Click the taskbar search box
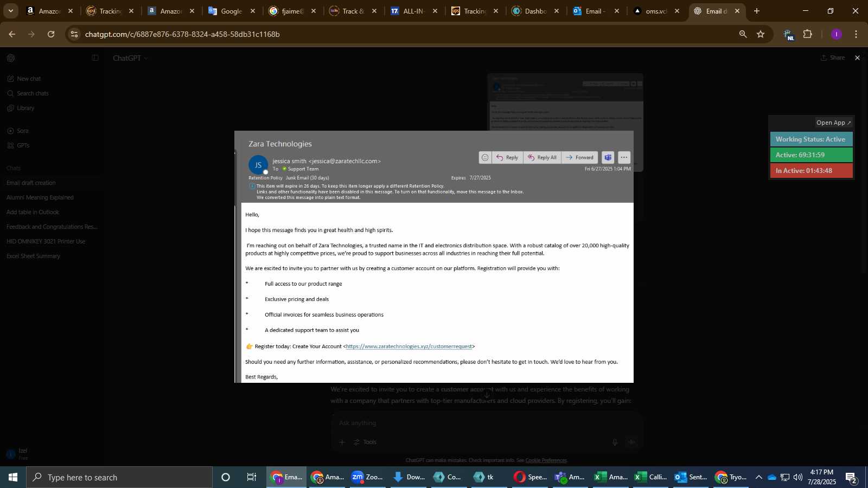The image size is (868, 488). point(119,477)
